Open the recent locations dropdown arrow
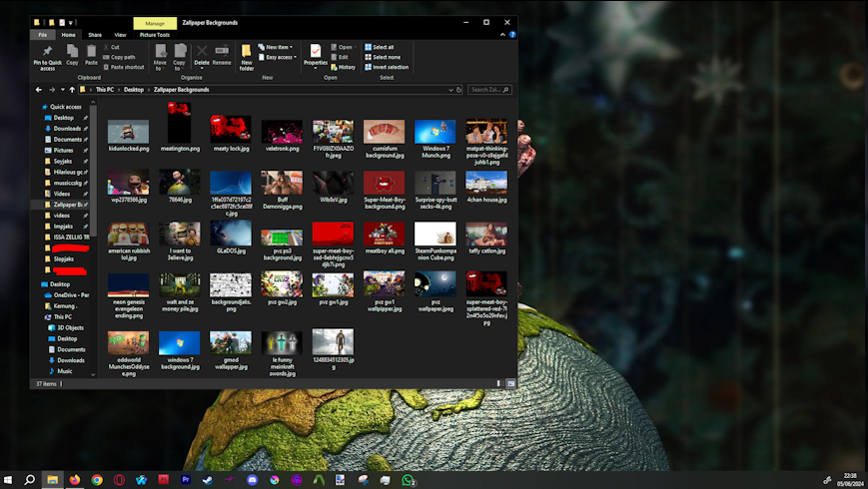This screenshot has height=489, width=868. (x=62, y=90)
